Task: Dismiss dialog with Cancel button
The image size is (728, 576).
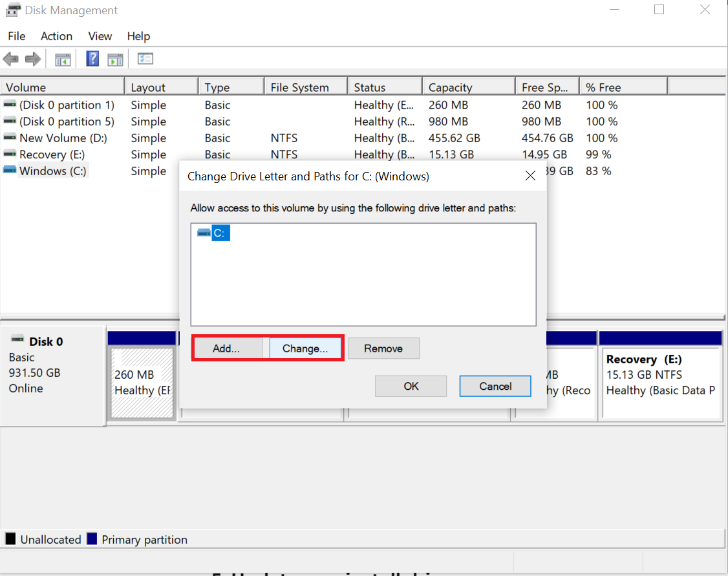Action: coord(495,386)
